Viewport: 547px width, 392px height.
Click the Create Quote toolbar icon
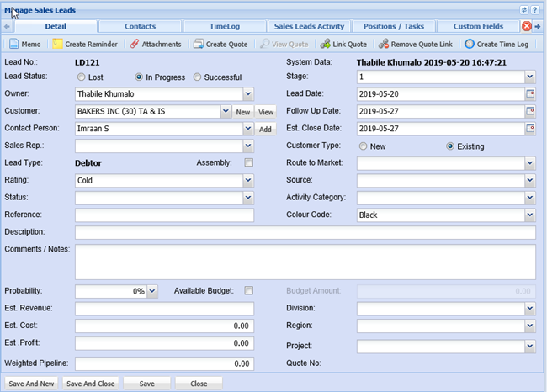(x=198, y=44)
